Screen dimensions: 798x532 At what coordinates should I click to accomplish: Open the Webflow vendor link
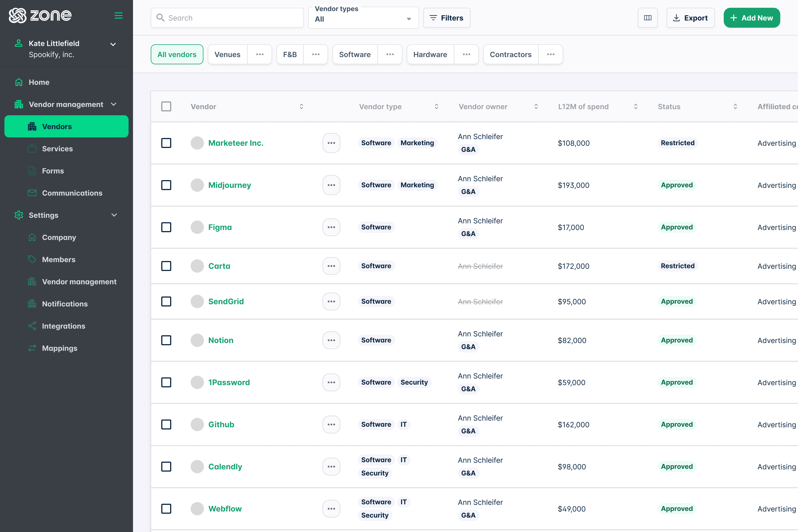225,509
